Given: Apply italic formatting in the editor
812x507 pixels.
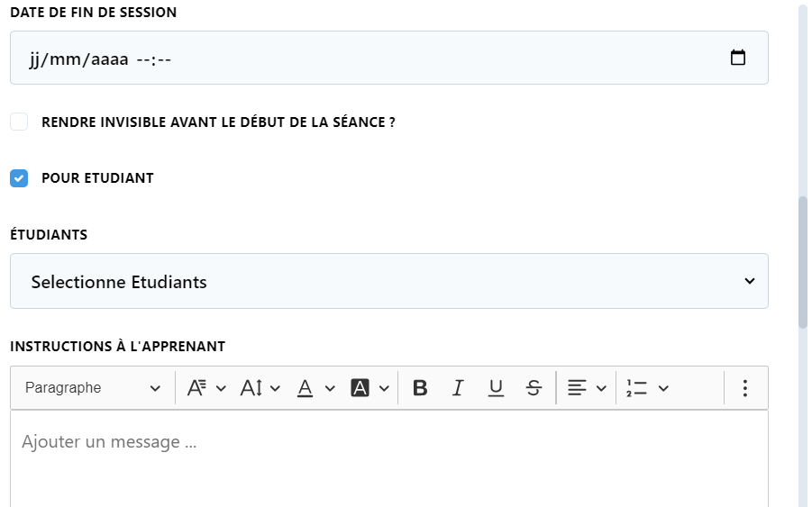Looking at the screenshot, I should click(458, 387).
